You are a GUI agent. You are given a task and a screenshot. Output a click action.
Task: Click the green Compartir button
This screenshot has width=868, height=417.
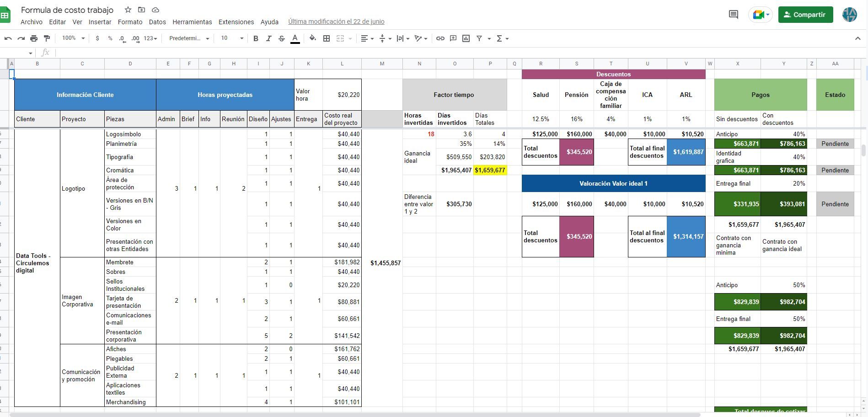pos(805,15)
